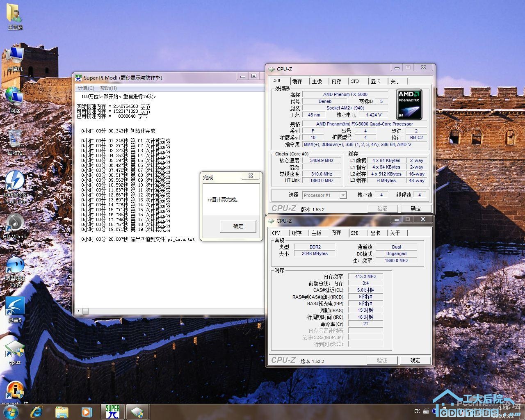Select CPU tab in upper CPU-Z window
525x420 pixels.
click(x=276, y=81)
